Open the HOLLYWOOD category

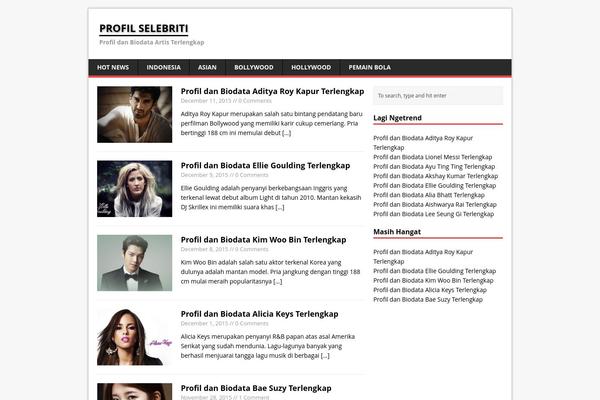pyautogui.click(x=311, y=67)
